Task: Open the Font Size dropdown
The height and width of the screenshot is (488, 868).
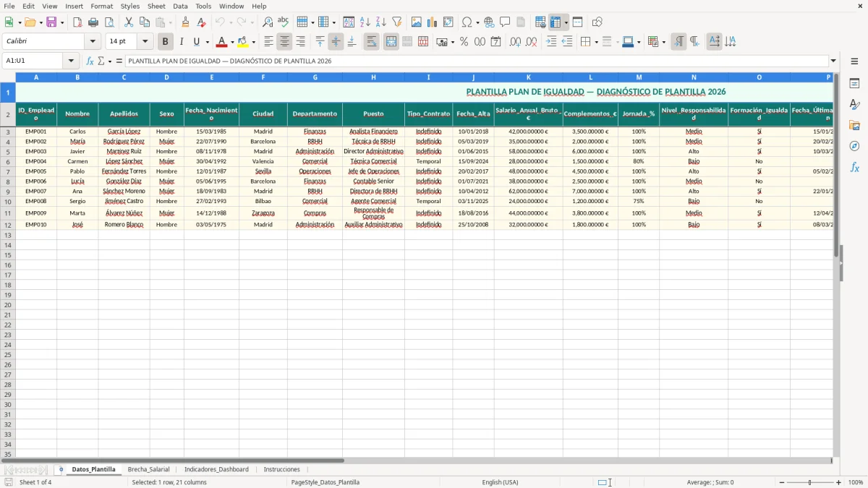Action: 145,42
